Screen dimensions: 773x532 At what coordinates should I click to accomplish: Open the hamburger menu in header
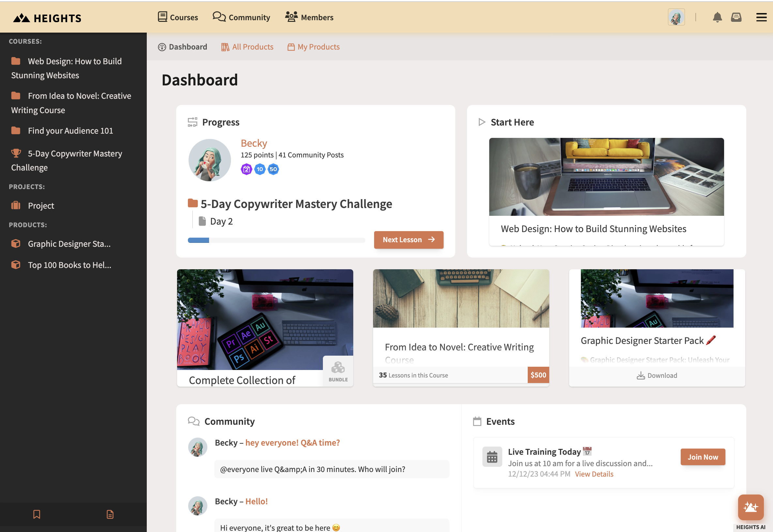pyautogui.click(x=761, y=17)
